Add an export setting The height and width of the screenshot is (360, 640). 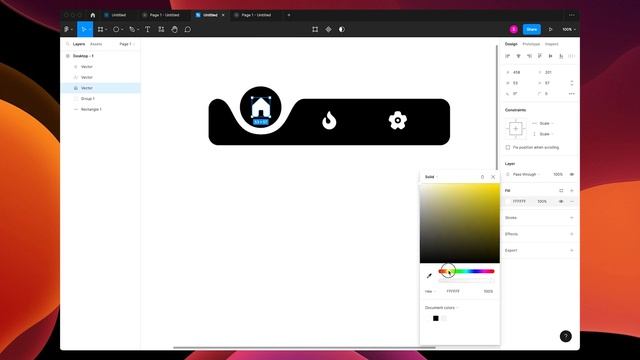click(x=571, y=250)
